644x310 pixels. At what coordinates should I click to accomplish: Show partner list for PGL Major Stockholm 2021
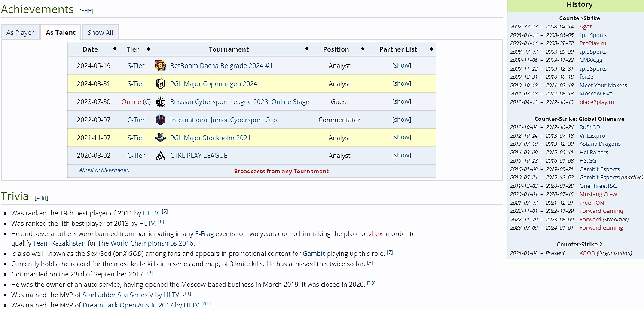click(x=402, y=137)
